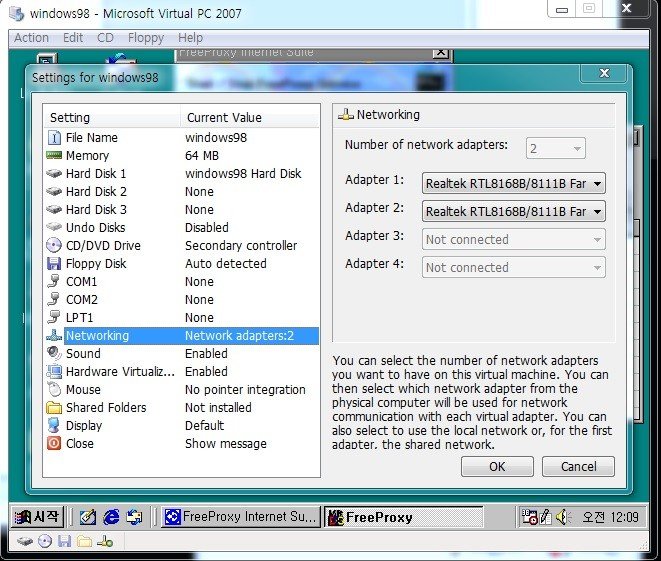Click the Cancel button

(x=578, y=467)
